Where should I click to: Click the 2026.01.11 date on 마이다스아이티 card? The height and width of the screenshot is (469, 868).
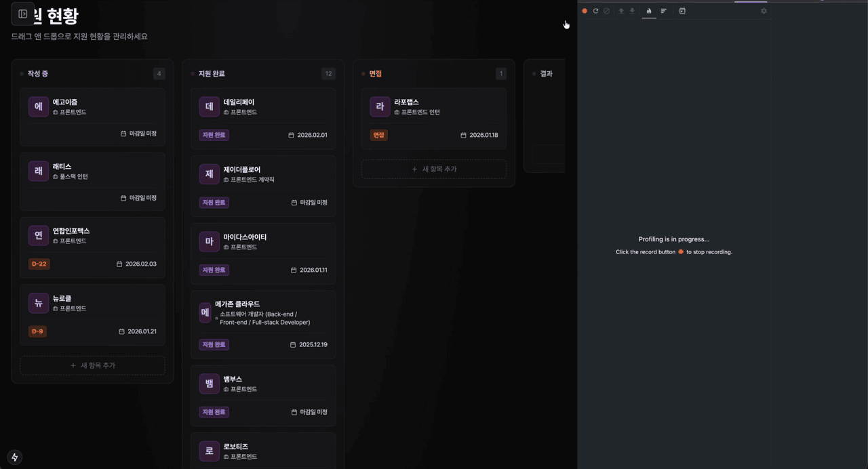click(x=313, y=270)
